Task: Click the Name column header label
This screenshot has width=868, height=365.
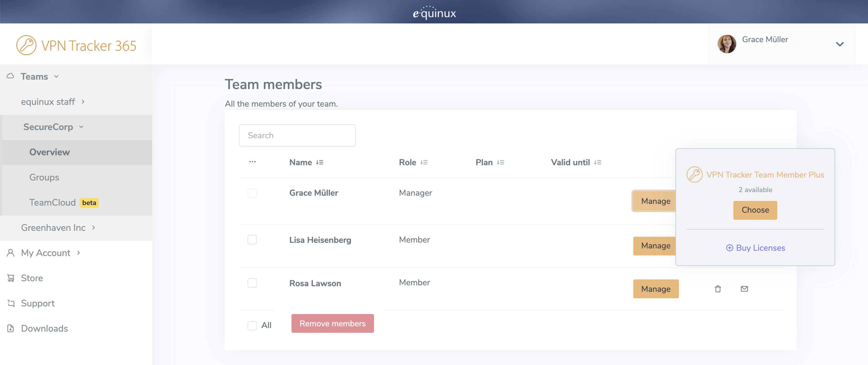Action: 300,162
